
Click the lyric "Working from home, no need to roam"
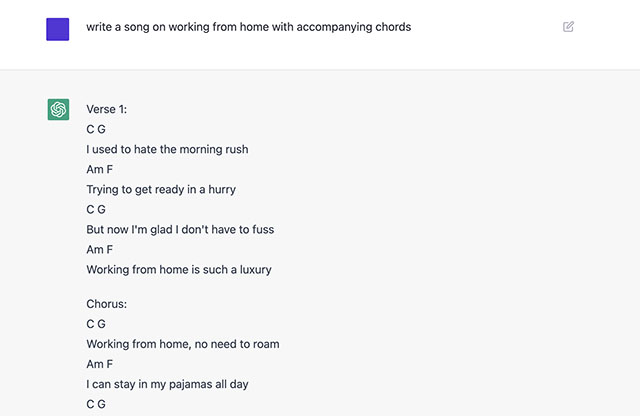click(x=183, y=344)
